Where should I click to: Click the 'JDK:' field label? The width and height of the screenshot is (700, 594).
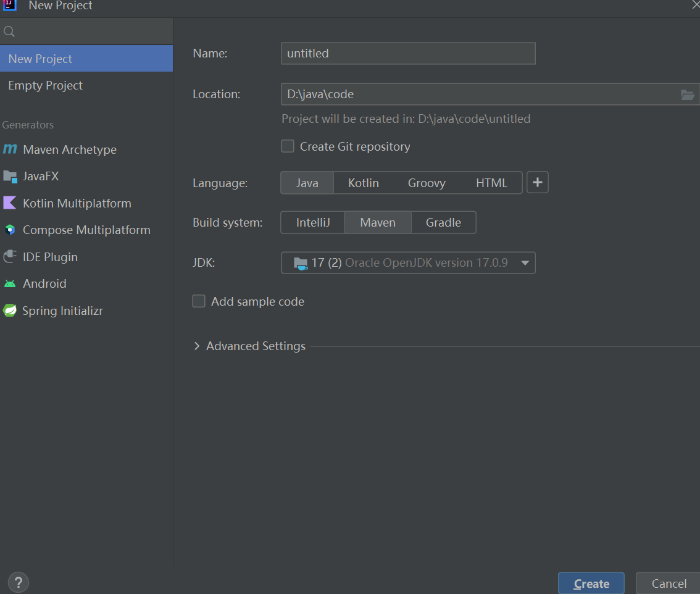[204, 262]
